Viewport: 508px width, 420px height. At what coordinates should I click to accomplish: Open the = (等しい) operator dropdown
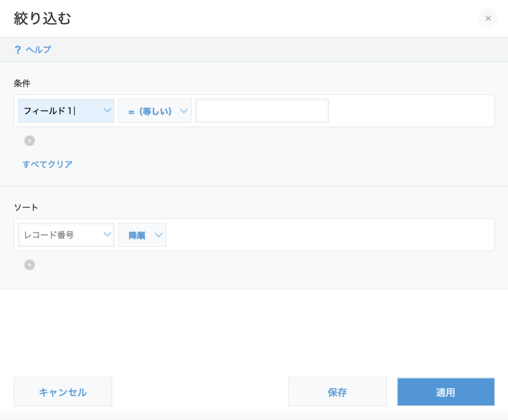(150, 111)
